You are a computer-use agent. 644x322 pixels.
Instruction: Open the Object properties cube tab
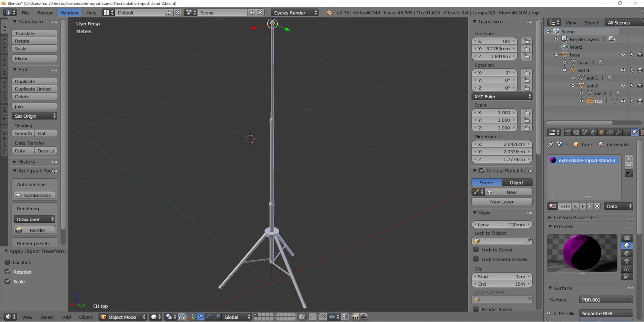(x=601, y=132)
